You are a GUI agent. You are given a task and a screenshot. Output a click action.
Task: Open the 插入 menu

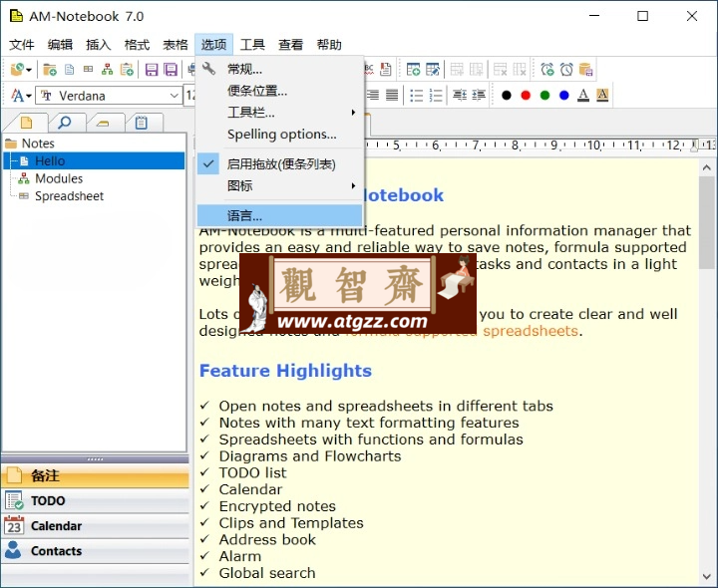[99, 45]
